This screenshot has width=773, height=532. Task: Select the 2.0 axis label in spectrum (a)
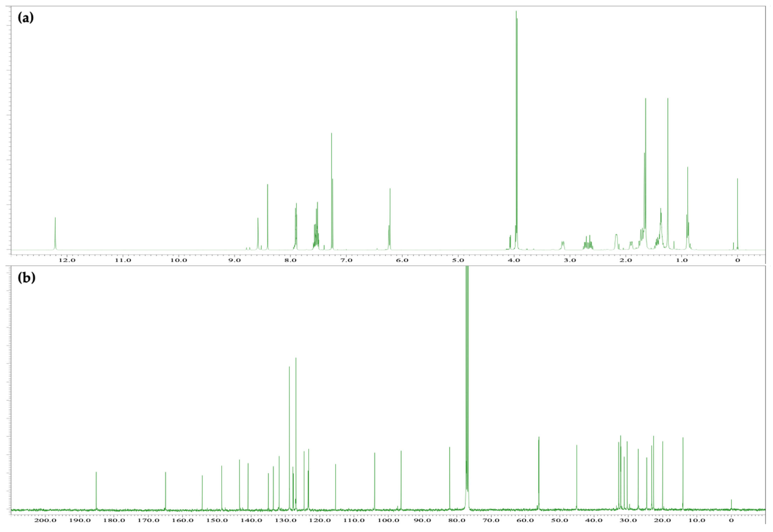point(626,260)
